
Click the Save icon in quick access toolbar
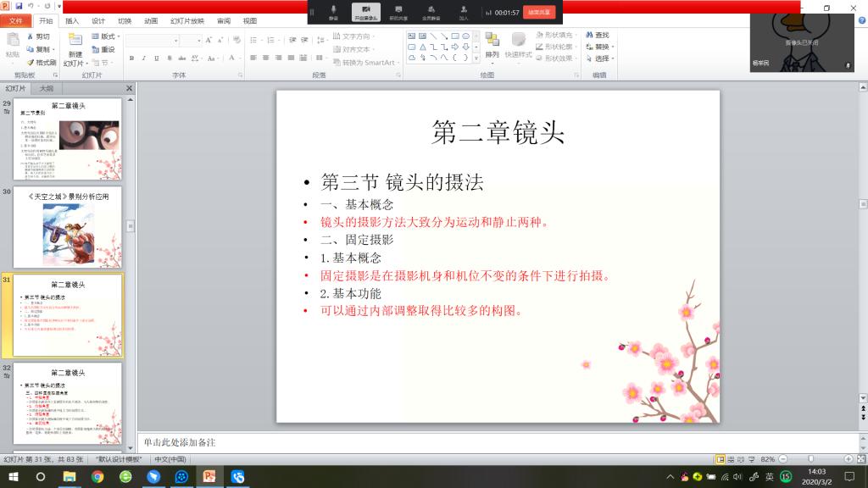coord(19,6)
